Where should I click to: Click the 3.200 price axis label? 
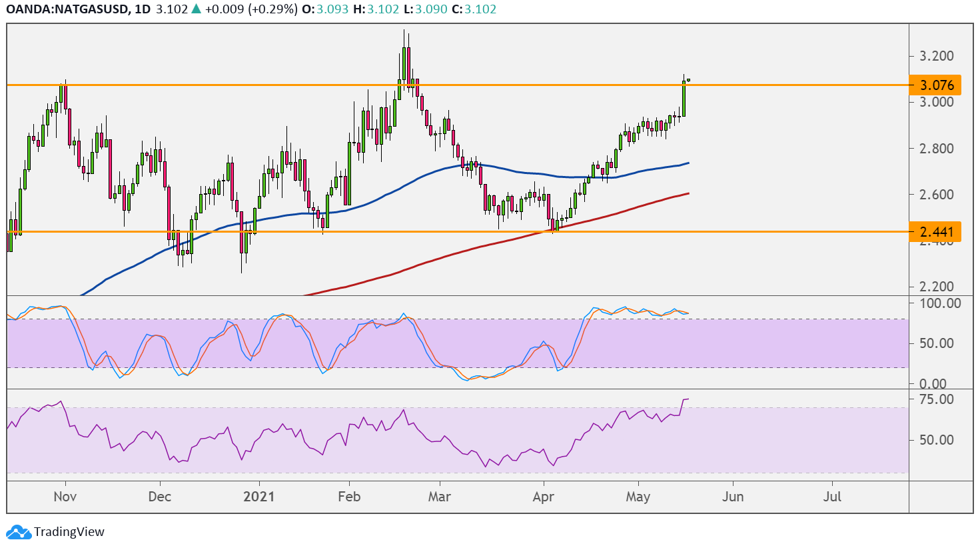[937, 56]
